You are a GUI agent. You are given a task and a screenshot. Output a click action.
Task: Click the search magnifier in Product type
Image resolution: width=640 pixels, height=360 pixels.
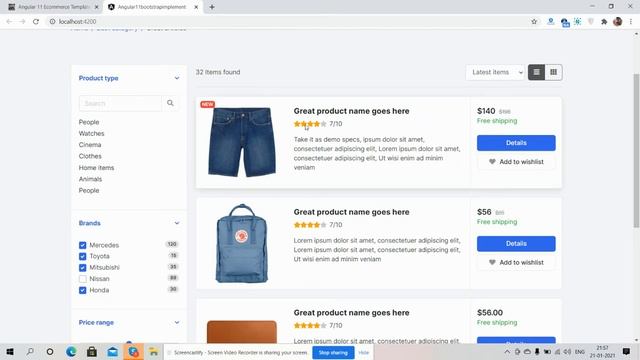pyautogui.click(x=170, y=103)
